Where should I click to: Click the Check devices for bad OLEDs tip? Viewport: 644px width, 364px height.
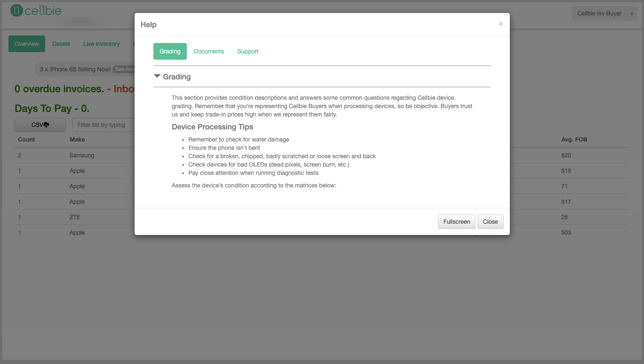tap(269, 164)
